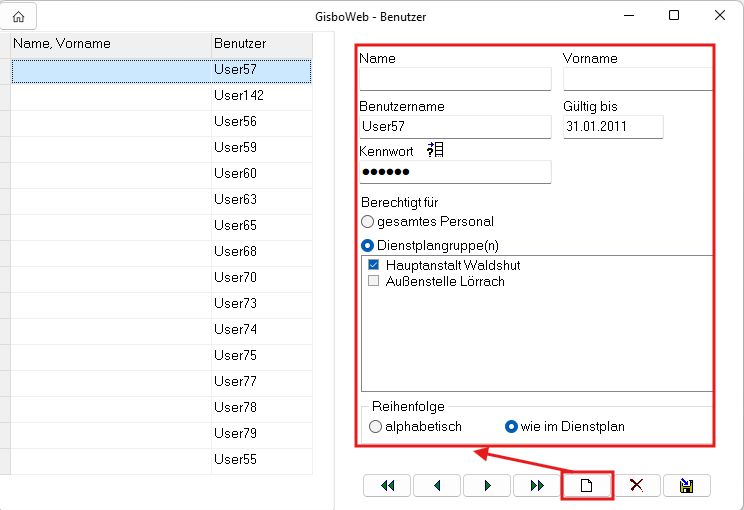This screenshot has height=510, width=744.
Task: Select the User55 row in list
Action: [161, 461]
